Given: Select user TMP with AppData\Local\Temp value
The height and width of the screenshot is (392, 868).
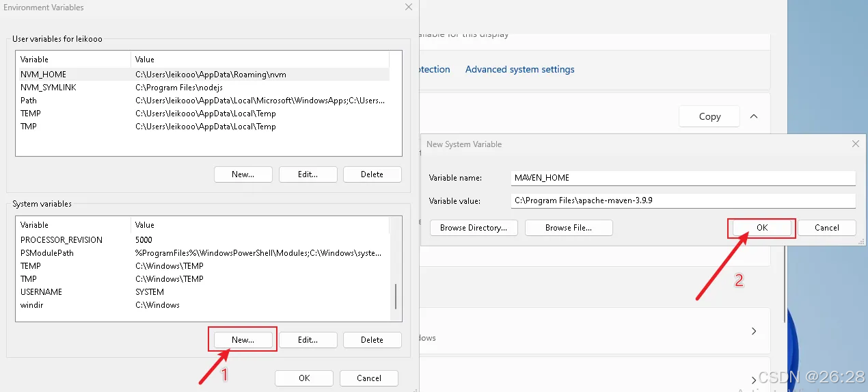Looking at the screenshot, I should (202, 127).
